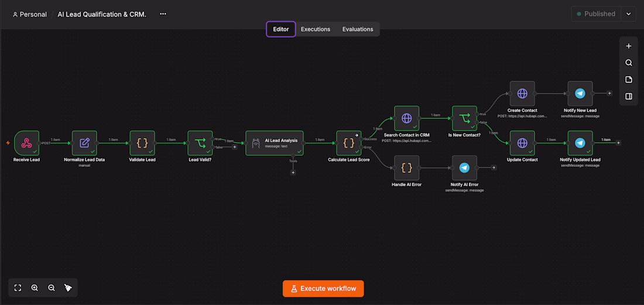
Task: Switch to the Editor tab
Action: [x=281, y=29]
